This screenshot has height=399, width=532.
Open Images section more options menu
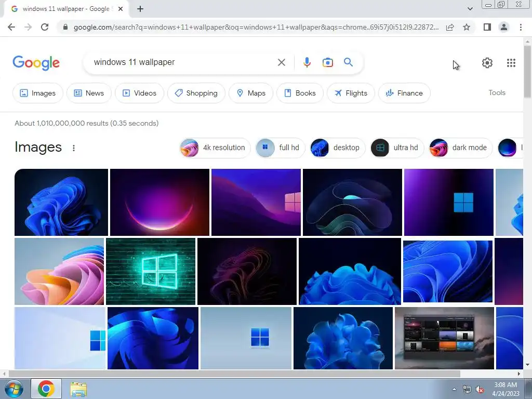tap(74, 148)
